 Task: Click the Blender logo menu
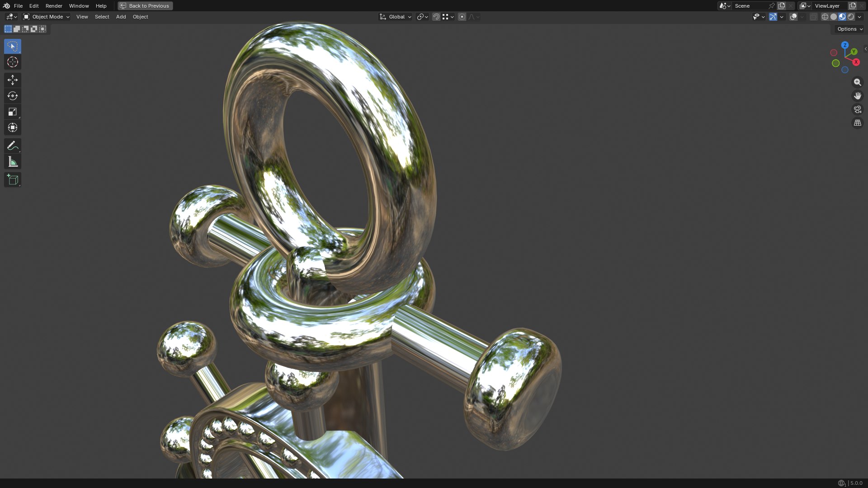[6, 6]
